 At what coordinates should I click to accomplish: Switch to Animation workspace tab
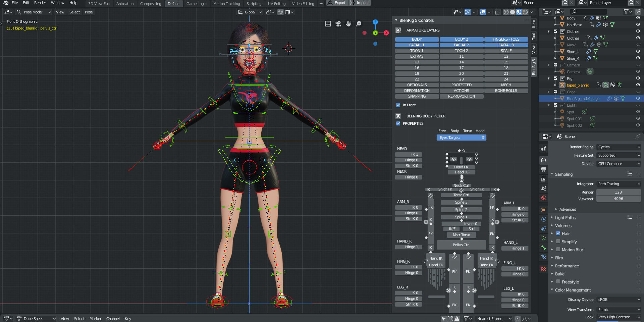click(125, 4)
